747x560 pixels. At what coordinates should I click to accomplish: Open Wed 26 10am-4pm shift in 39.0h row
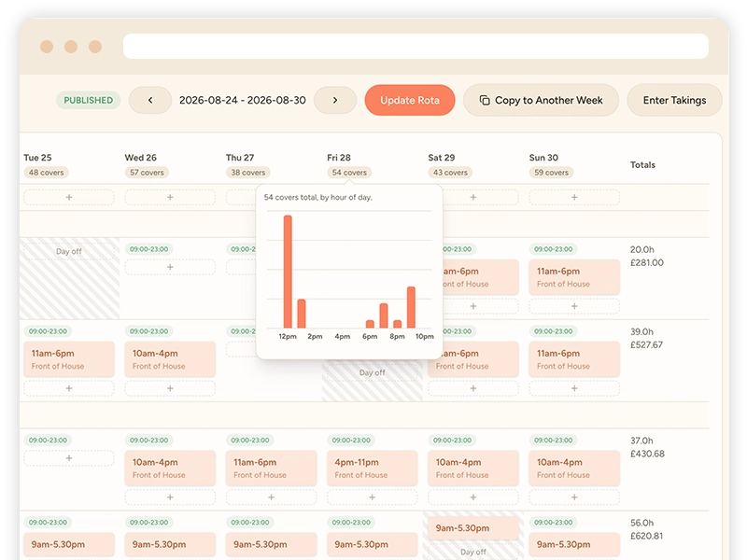[x=170, y=359]
